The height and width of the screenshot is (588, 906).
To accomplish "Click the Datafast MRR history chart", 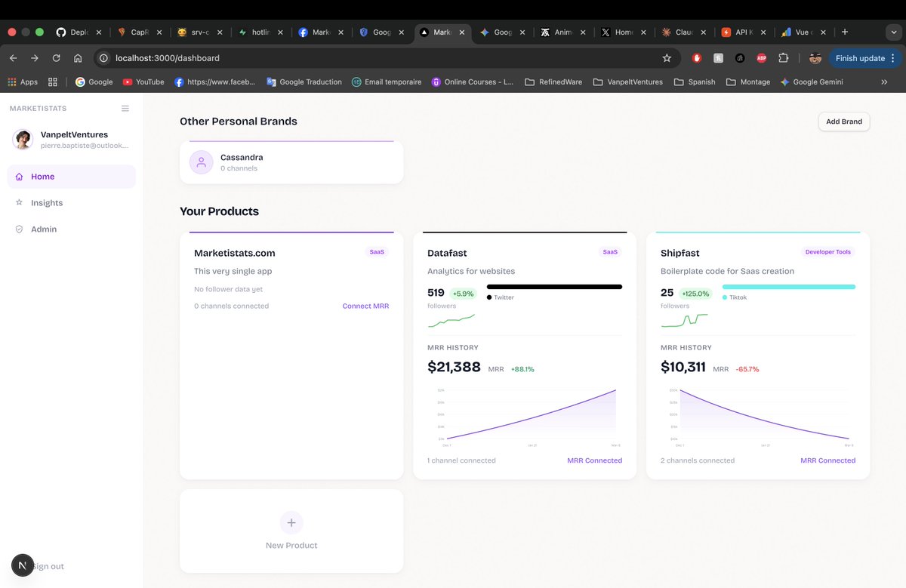I will click(525, 416).
